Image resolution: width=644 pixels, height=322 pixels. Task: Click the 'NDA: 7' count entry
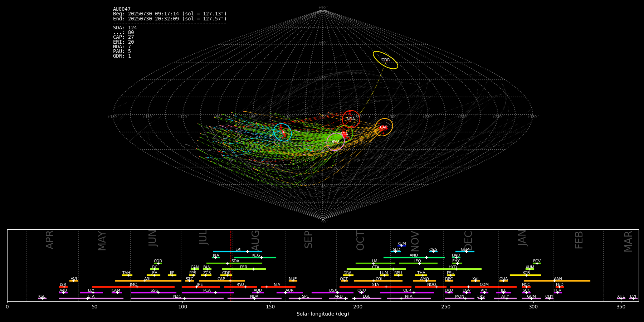coord(122,47)
